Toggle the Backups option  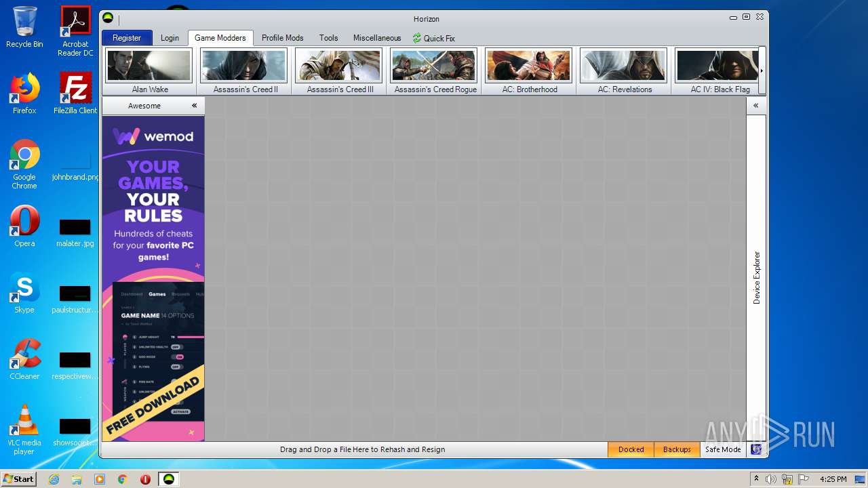point(677,449)
